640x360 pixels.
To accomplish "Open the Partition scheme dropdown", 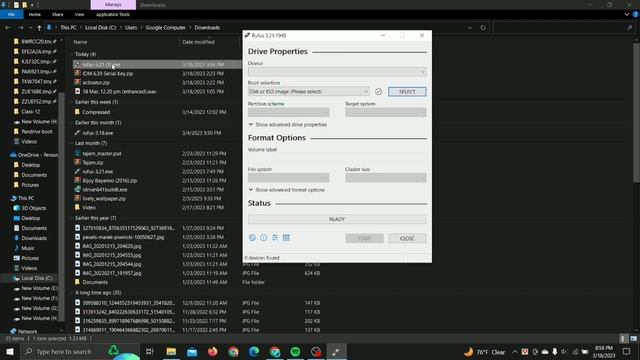I will pos(289,112).
